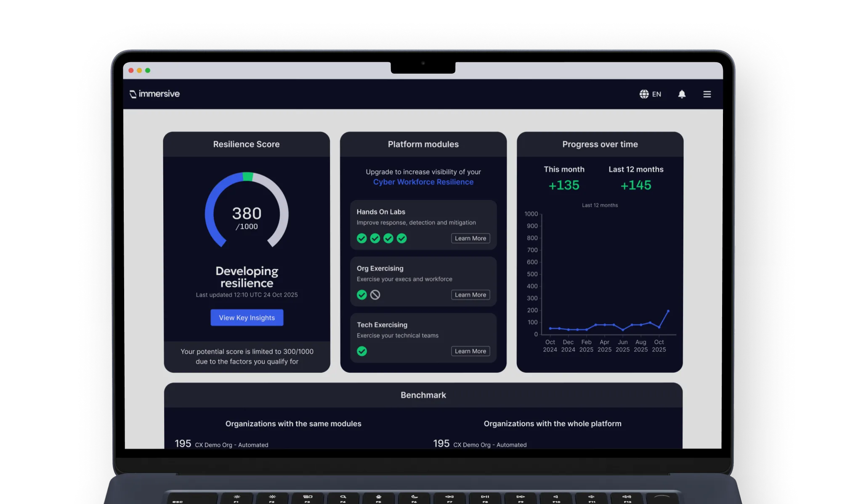845x504 pixels.
Task: Click Org Exercising green checkmark
Action: 361,295
